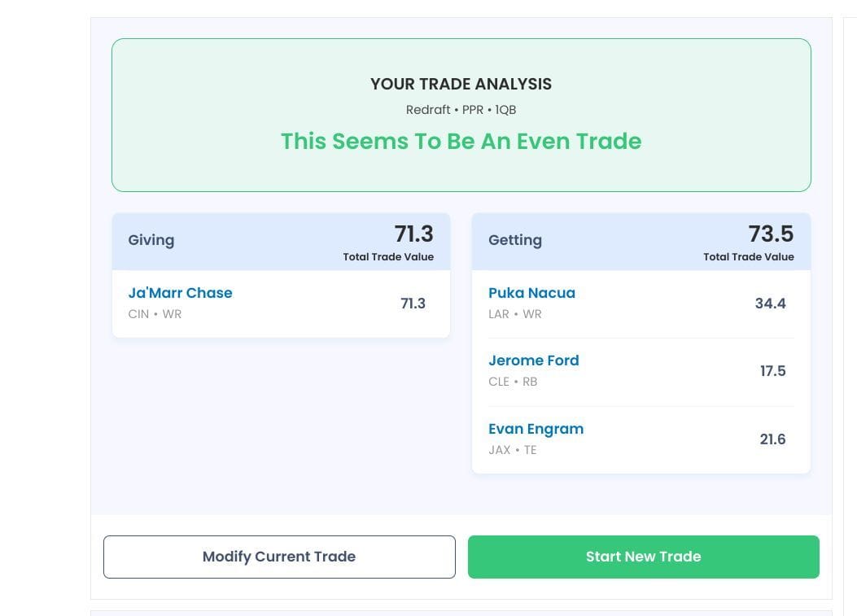Click the CIN WR label under Ja'Marr Chase
This screenshot has height=616, width=857.
(x=154, y=314)
